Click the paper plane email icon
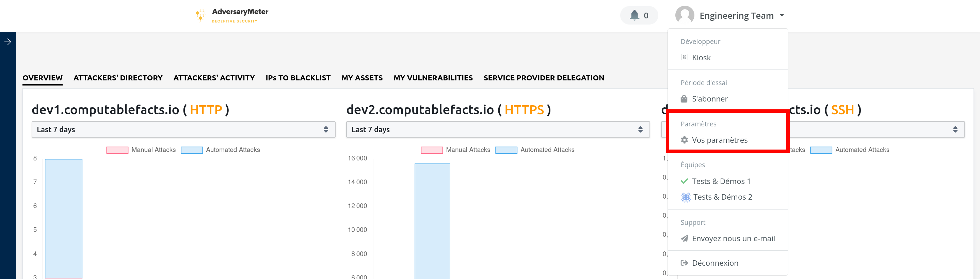Screen dimensions: 980x279 click(x=684, y=239)
